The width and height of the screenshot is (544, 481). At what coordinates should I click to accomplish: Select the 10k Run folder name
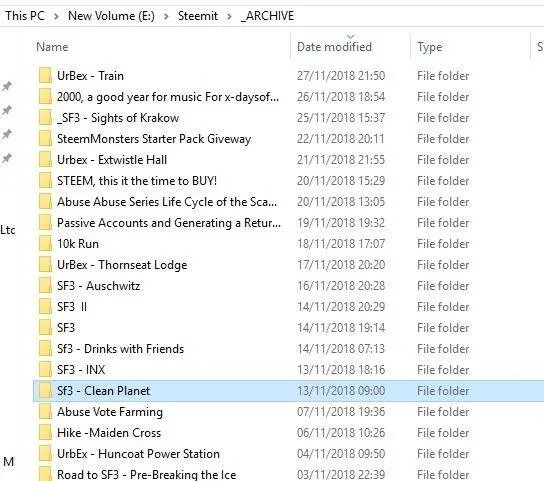click(x=78, y=244)
